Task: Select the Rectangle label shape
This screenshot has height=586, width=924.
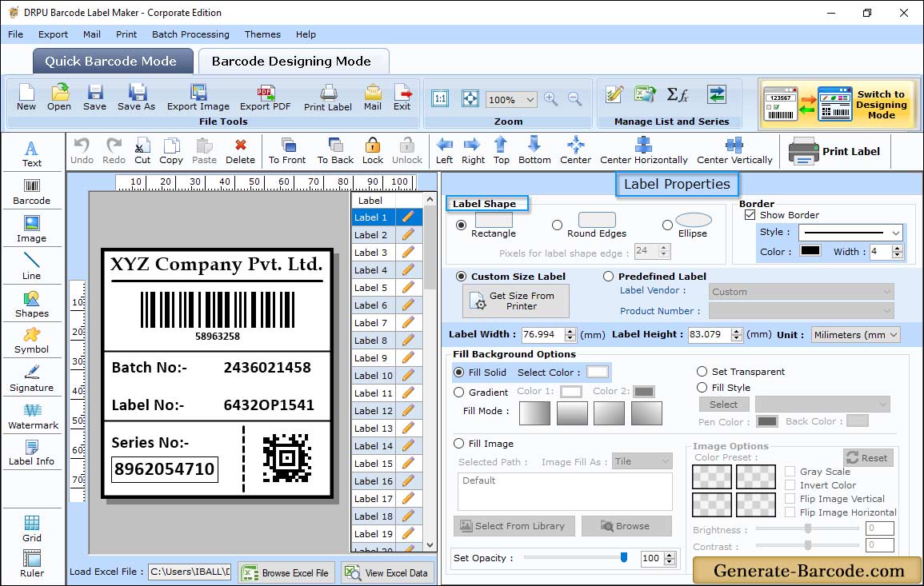Action: tap(461, 225)
